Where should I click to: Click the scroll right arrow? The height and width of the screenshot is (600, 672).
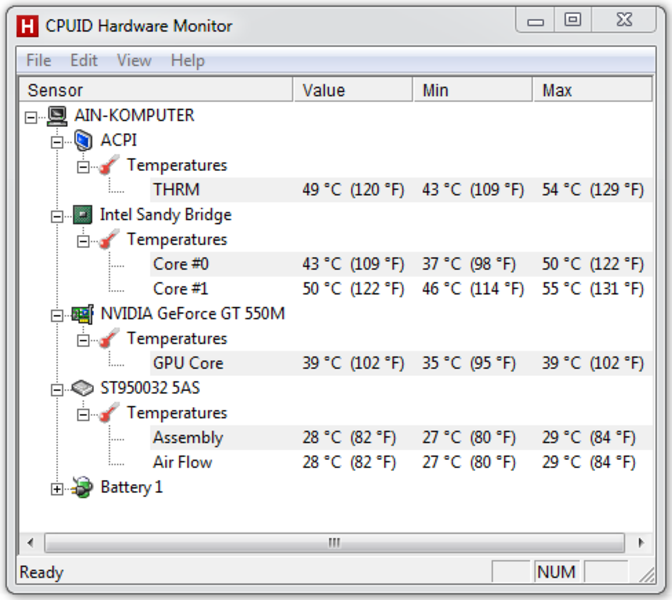click(641, 543)
